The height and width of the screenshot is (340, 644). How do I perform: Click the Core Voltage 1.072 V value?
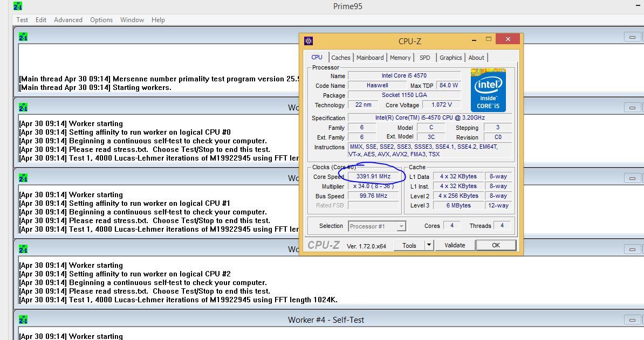click(442, 105)
